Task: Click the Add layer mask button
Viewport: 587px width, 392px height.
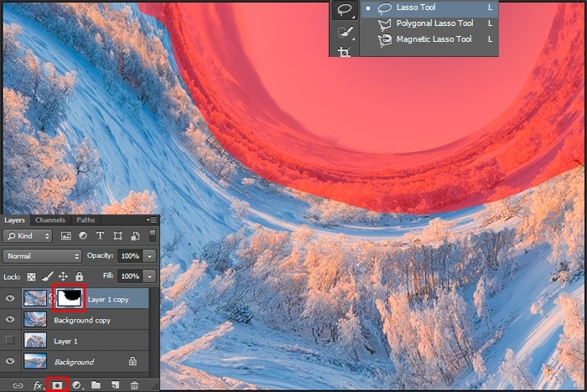Action: pos(57,384)
